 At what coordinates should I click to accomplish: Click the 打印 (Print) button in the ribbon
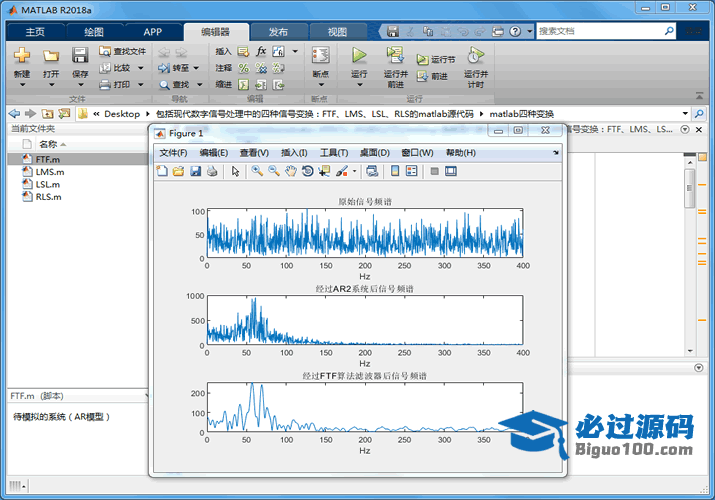pyautogui.click(x=116, y=84)
